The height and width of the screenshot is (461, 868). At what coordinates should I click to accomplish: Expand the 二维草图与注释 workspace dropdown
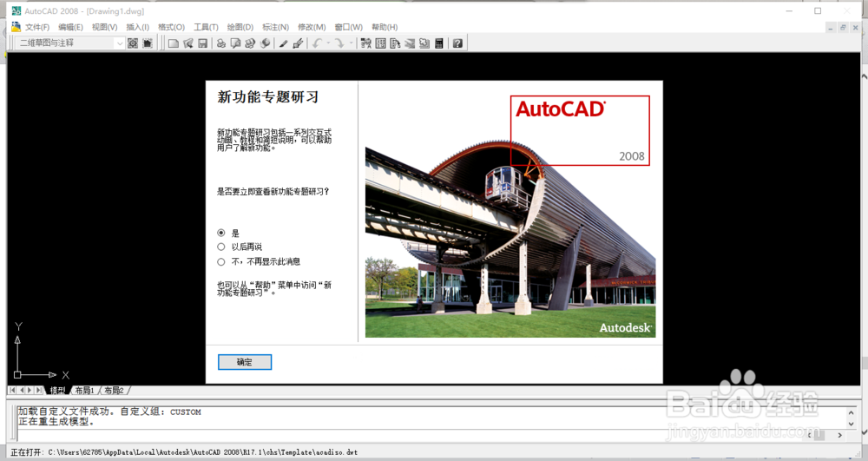(x=119, y=43)
